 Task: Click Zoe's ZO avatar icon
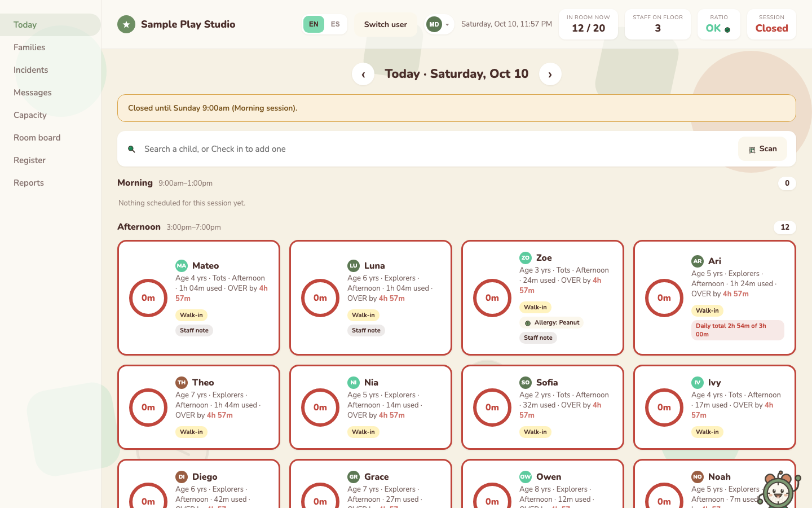click(x=526, y=258)
